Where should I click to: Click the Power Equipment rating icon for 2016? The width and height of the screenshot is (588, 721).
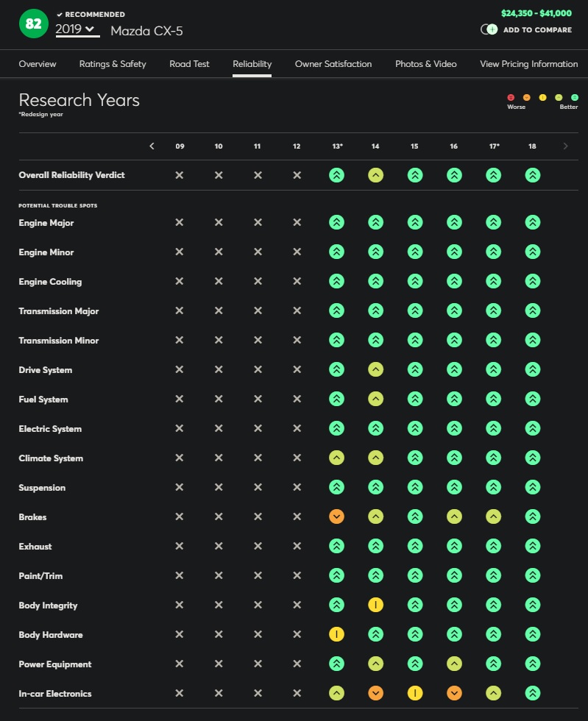(454, 664)
